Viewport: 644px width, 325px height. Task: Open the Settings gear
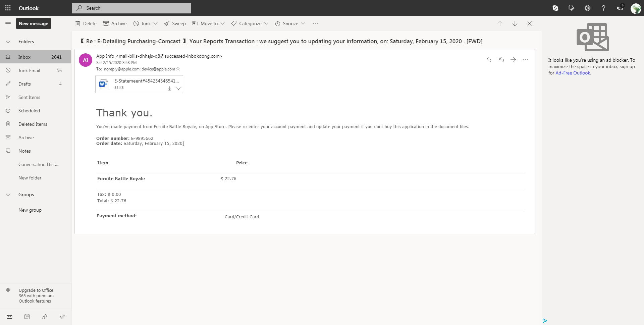tap(588, 8)
